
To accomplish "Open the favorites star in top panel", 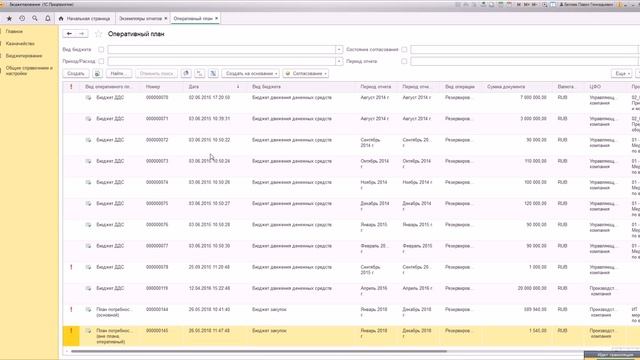I will click(x=9, y=18).
